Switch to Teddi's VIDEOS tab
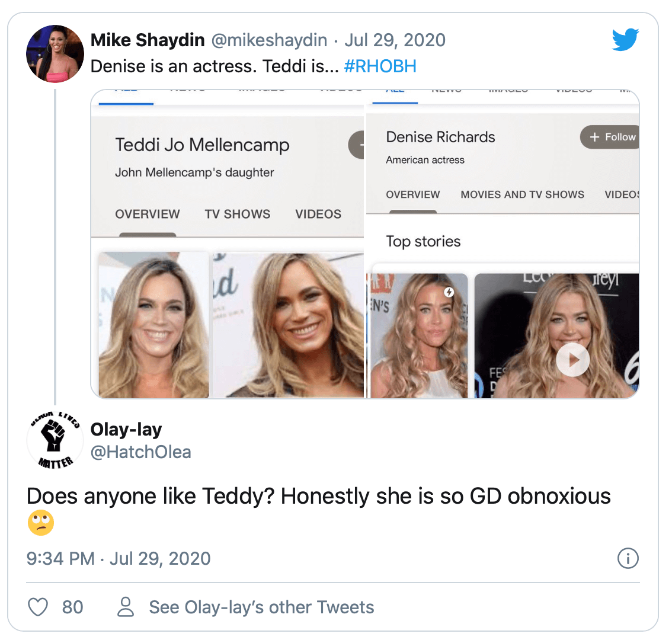 point(318,214)
